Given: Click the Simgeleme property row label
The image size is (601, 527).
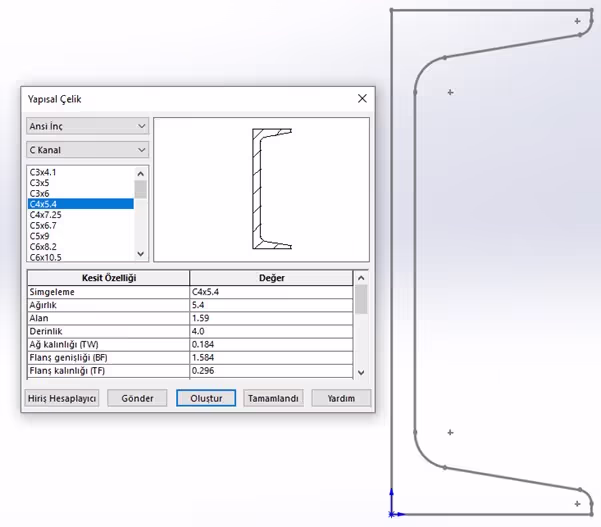Looking at the screenshot, I should coord(108,292).
